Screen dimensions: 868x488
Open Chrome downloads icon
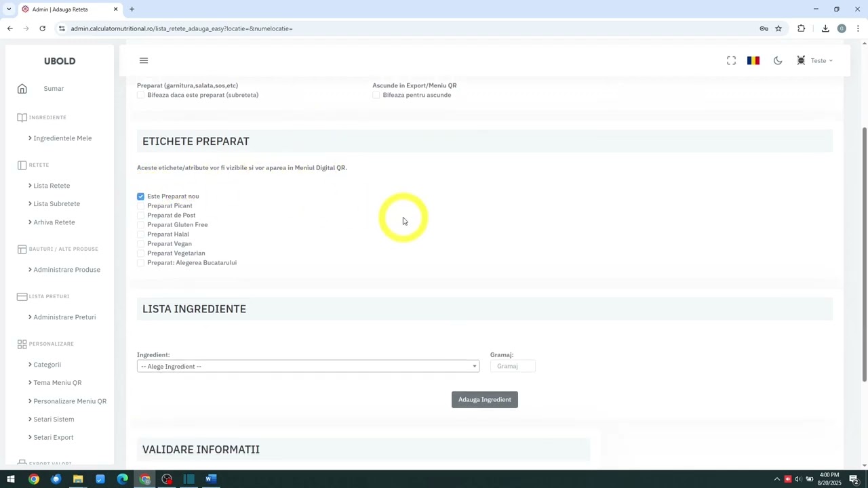825,28
